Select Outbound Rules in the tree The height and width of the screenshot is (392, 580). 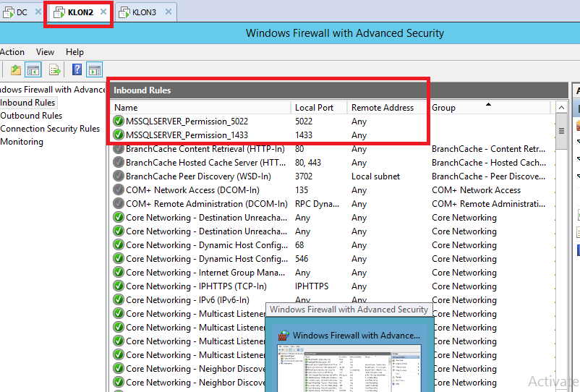click(x=31, y=116)
